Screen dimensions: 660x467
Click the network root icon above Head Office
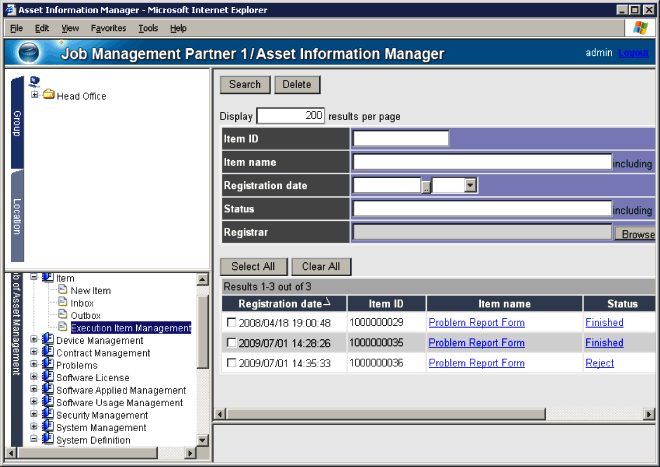[x=35, y=82]
